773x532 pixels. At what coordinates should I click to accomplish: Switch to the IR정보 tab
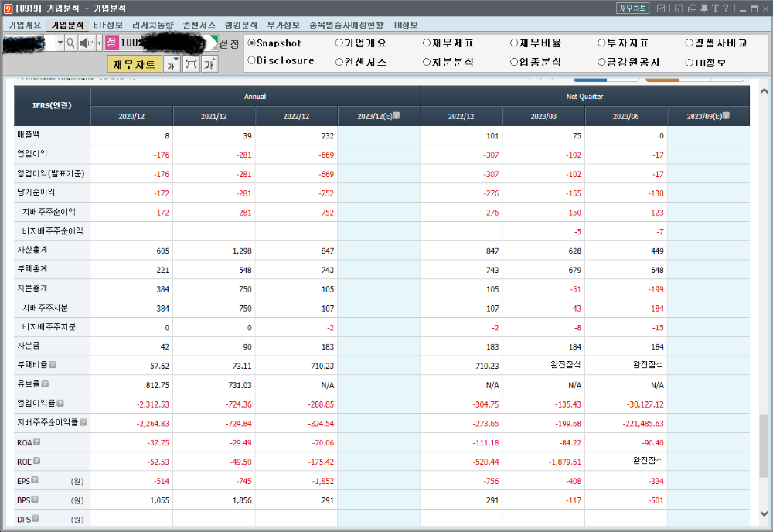(406, 25)
